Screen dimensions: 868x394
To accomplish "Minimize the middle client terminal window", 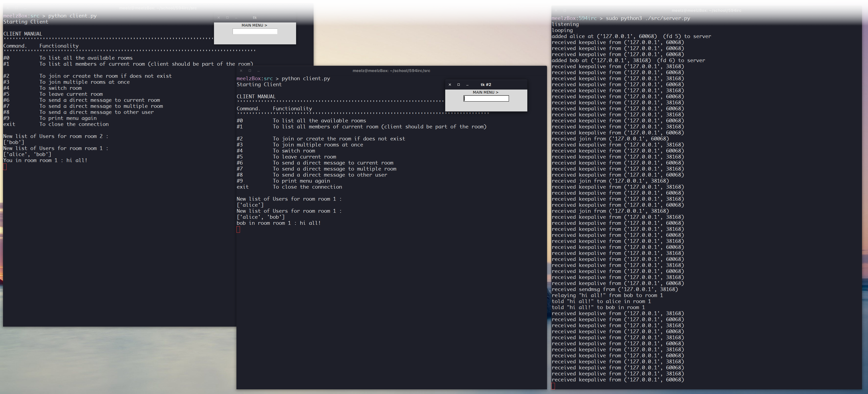I will (258, 71).
